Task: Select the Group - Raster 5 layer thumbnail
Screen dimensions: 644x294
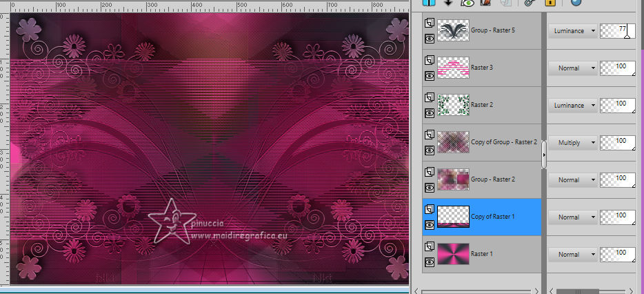Action: pos(454,30)
